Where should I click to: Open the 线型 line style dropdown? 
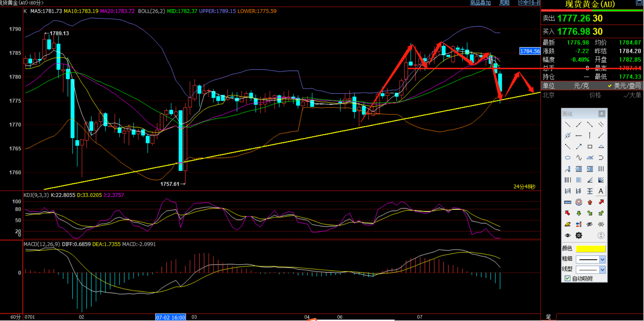click(602, 270)
